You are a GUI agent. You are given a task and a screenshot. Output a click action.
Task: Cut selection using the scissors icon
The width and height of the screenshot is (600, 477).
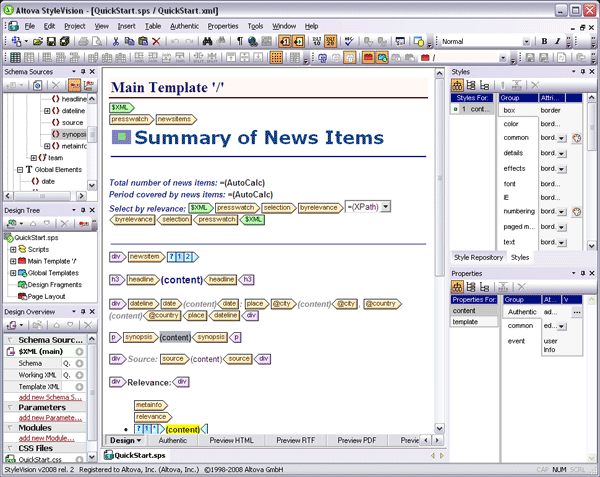tap(116, 41)
